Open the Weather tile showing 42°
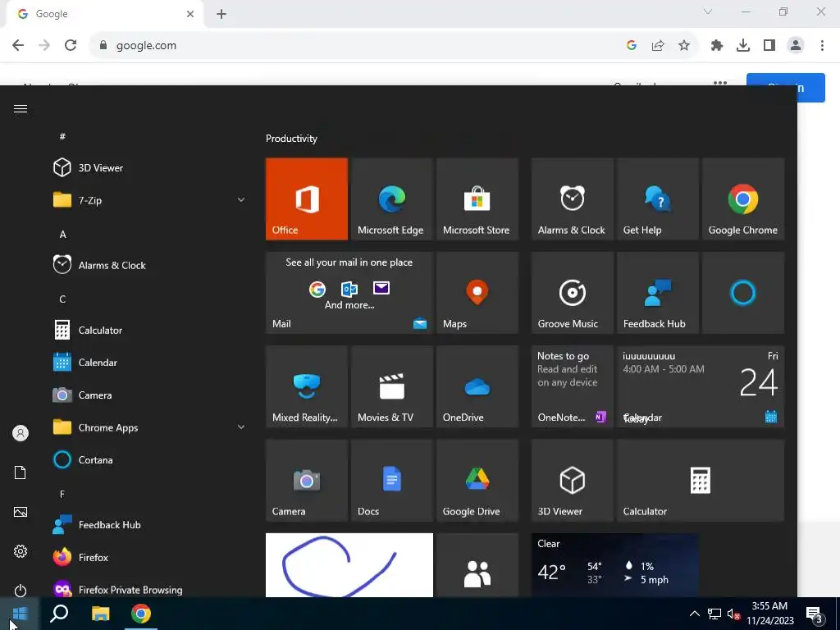The image size is (840, 630). pyautogui.click(x=615, y=565)
